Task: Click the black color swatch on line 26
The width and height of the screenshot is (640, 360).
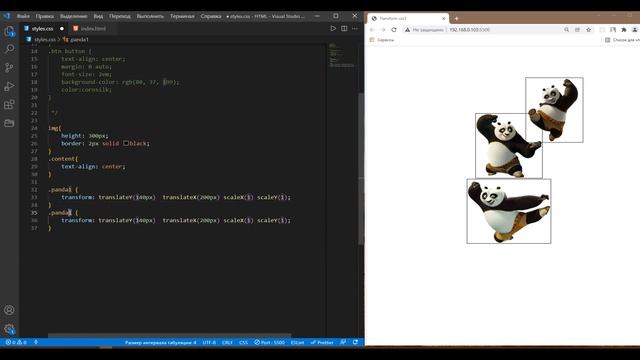Action: pyautogui.click(x=126, y=143)
